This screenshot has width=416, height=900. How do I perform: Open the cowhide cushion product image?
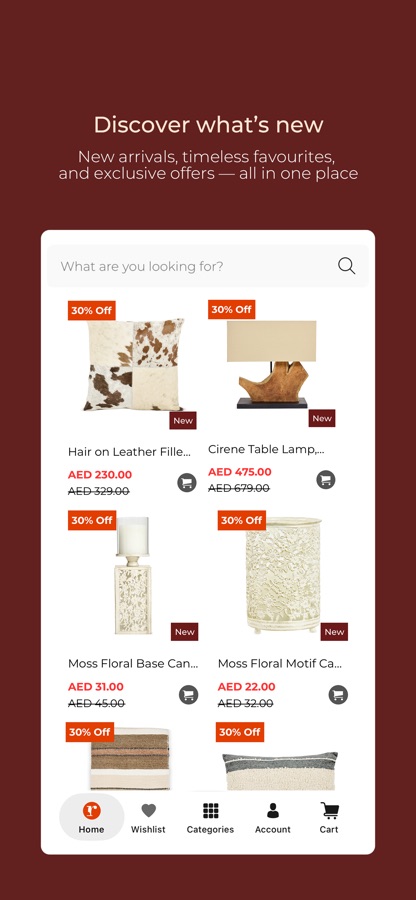(134, 365)
